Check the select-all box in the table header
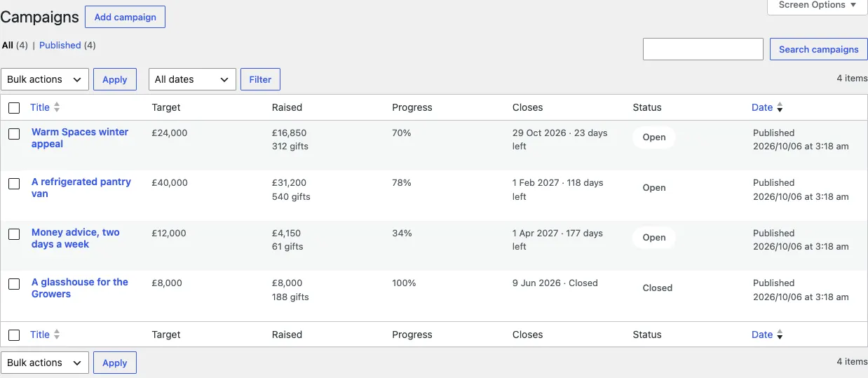The height and width of the screenshot is (378, 868). point(14,108)
